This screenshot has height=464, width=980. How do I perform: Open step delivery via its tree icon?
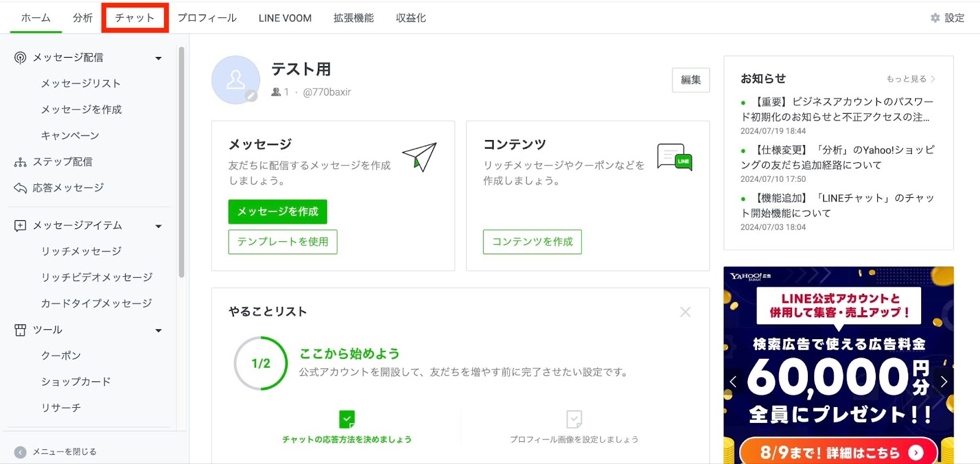20,162
